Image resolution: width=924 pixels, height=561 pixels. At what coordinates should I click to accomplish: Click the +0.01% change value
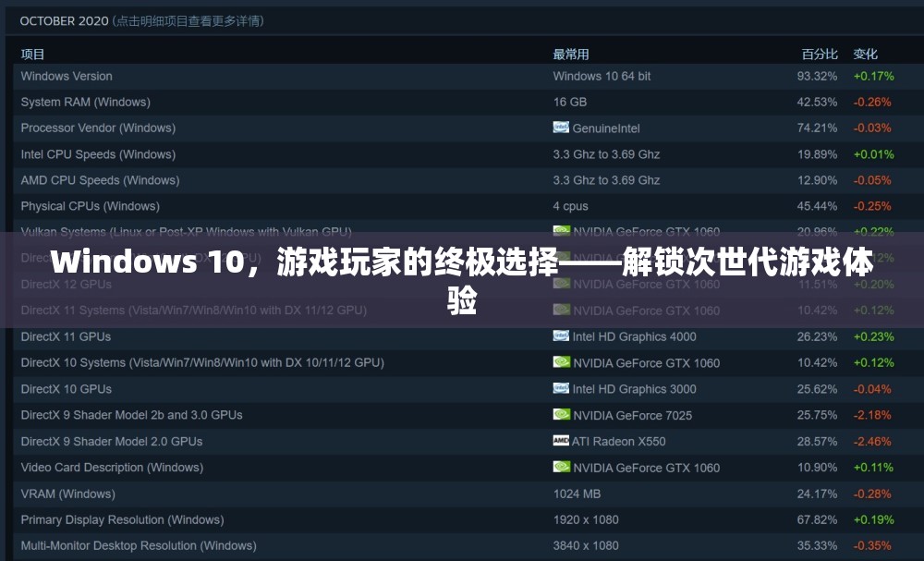click(x=874, y=154)
